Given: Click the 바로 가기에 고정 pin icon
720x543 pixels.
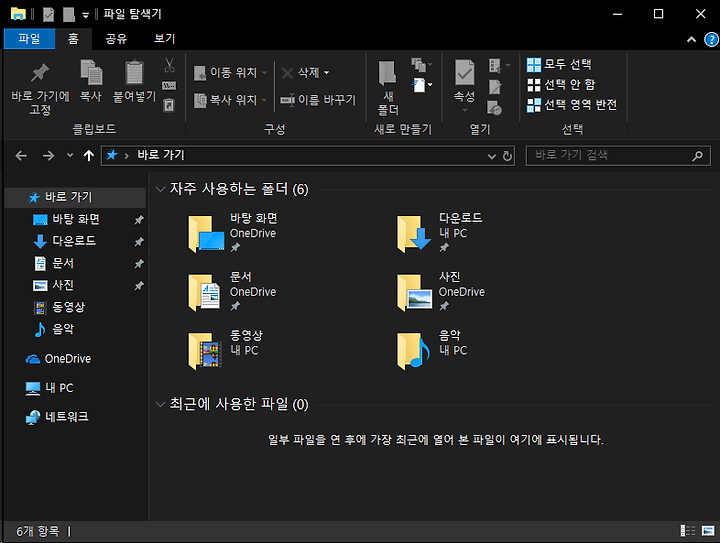Looking at the screenshot, I should point(39,73).
